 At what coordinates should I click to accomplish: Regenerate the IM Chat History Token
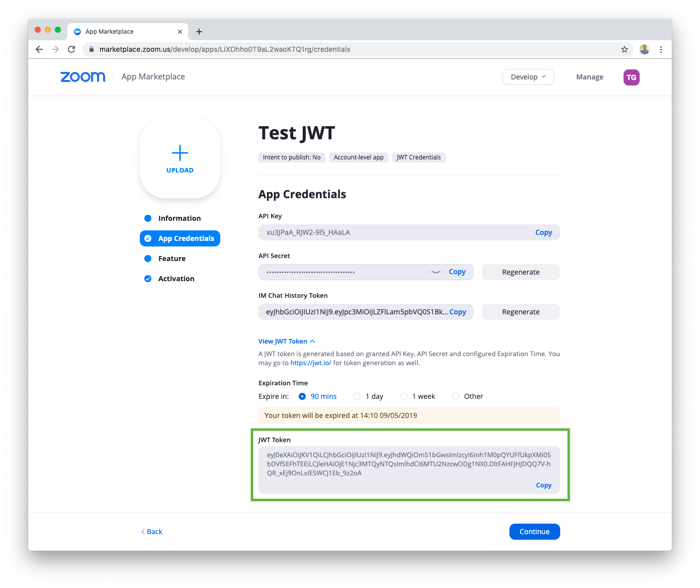pos(521,312)
